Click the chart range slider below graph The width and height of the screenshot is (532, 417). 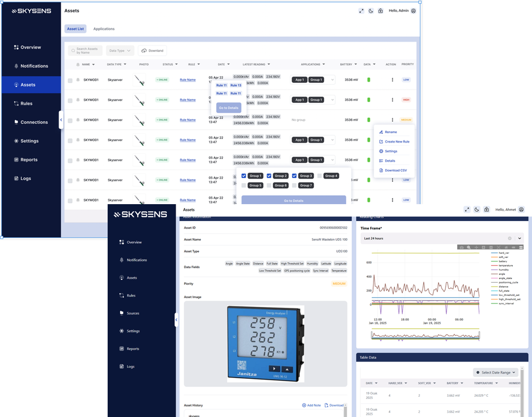point(425,335)
